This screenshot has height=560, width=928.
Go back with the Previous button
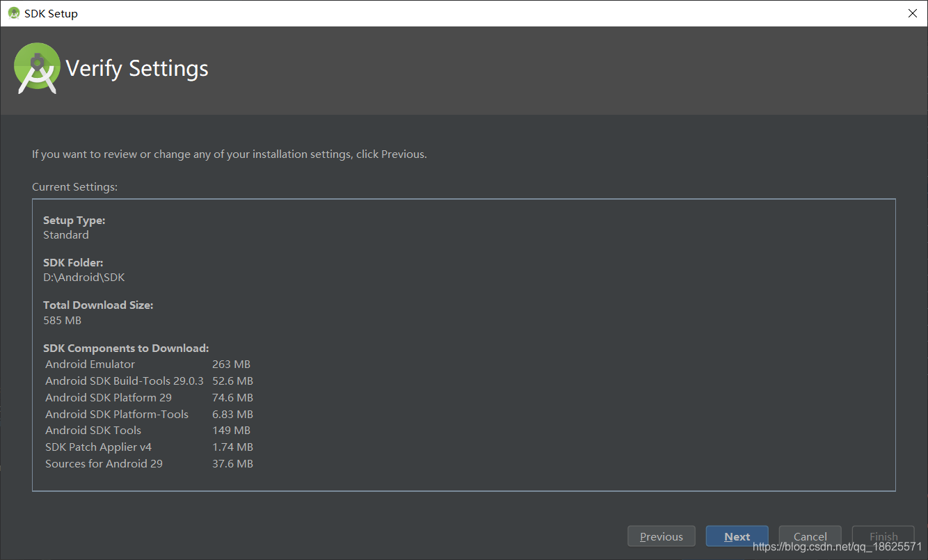pyautogui.click(x=661, y=536)
